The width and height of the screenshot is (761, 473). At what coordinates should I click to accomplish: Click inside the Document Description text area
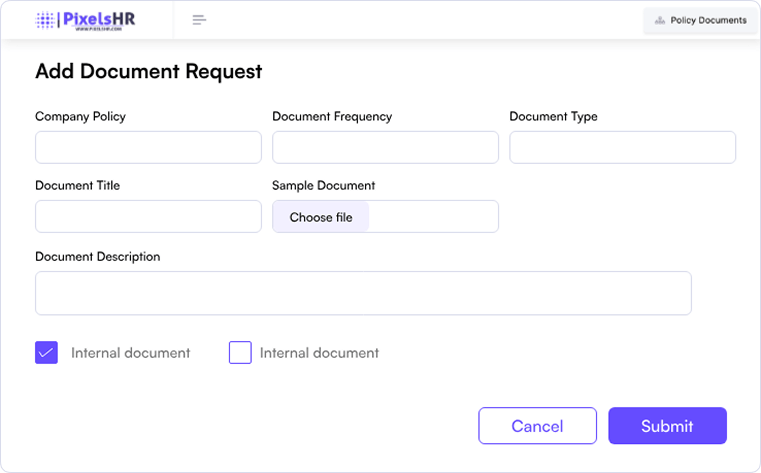click(363, 293)
